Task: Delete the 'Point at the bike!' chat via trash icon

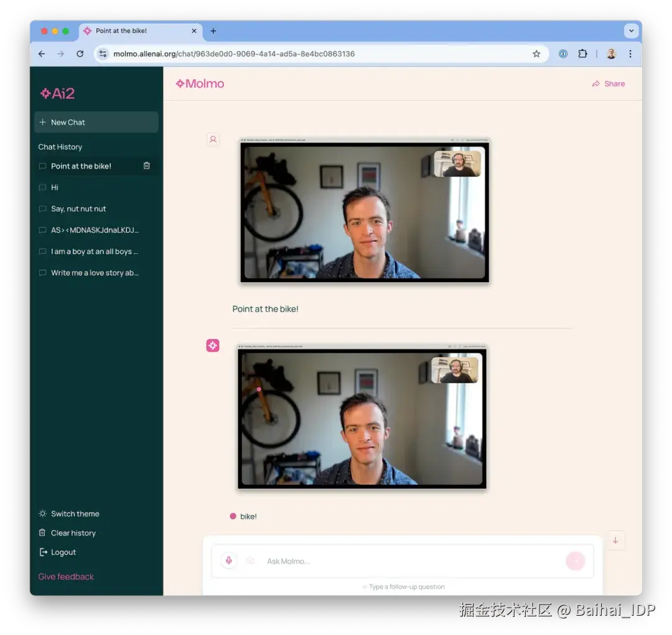Action: pyautogui.click(x=147, y=166)
